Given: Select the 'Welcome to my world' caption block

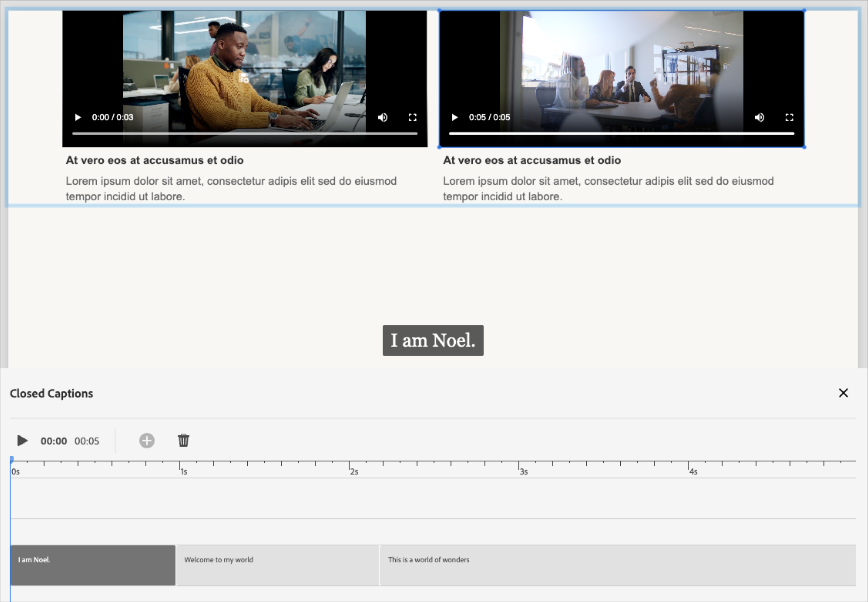Looking at the screenshot, I should point(277,565).
